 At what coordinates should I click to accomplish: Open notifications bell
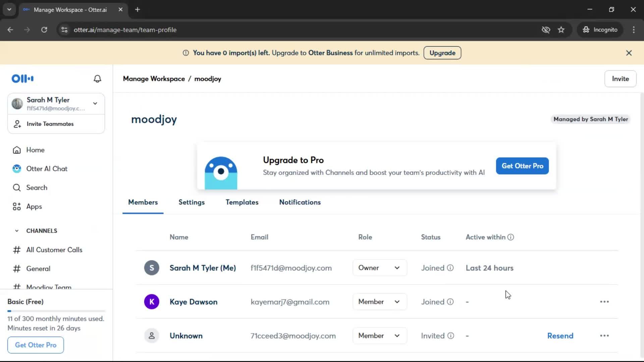[97, 79]
